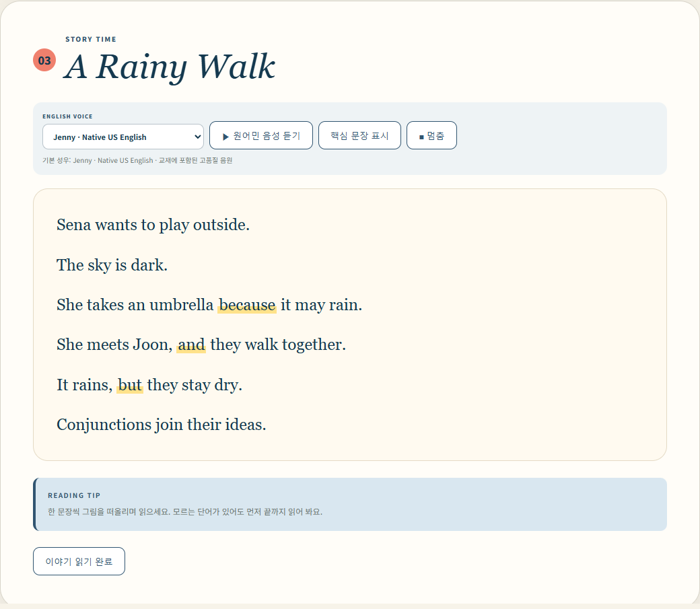Viewport: 700px width, 609px height.
Task: Click the highlighted word "and"
Action: coord(191,345)
